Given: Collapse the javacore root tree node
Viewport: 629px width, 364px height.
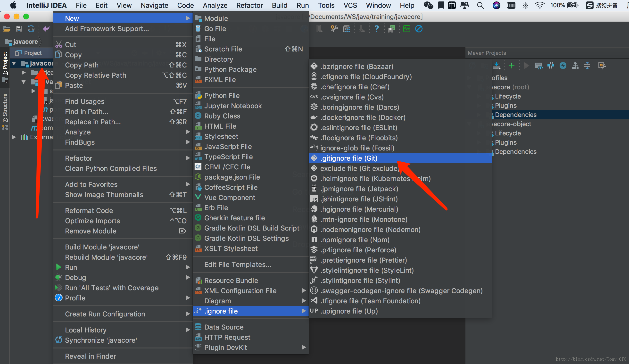Looking at the screenshot, I should pos(14,63).
